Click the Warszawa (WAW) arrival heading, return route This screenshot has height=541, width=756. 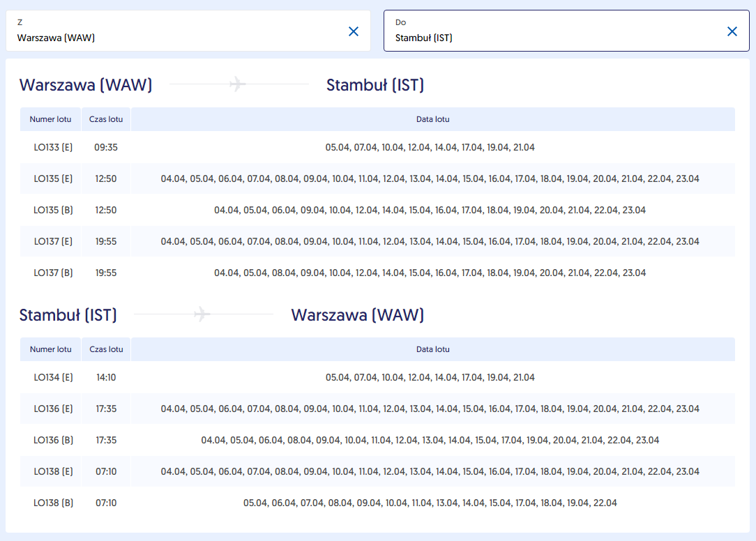358,315
